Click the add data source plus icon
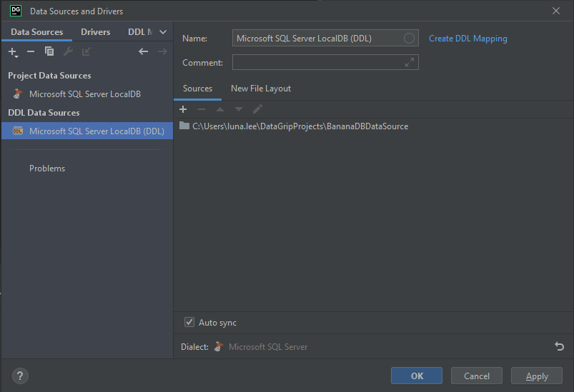The width and height of the screenshot is (574, 392). pos(13,51)
